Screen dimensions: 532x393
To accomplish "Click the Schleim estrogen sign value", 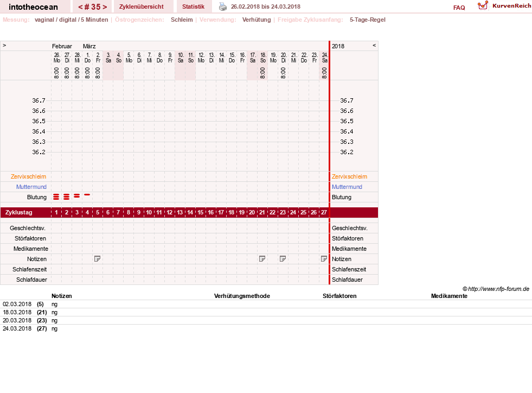I will pyautogui.click(x=182, y=20).
